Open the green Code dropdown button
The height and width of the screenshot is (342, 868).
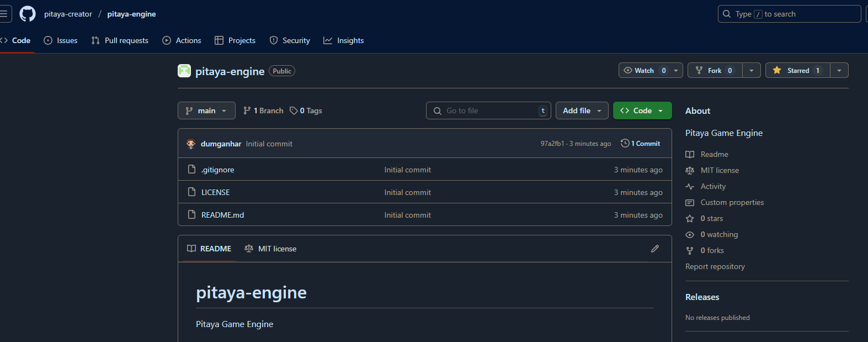coord(642,111)
